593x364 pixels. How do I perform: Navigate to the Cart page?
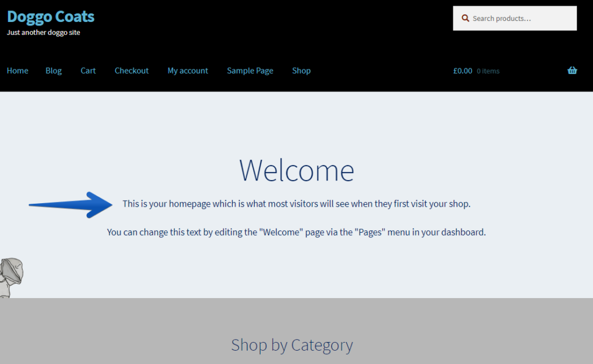coord(88,70)
